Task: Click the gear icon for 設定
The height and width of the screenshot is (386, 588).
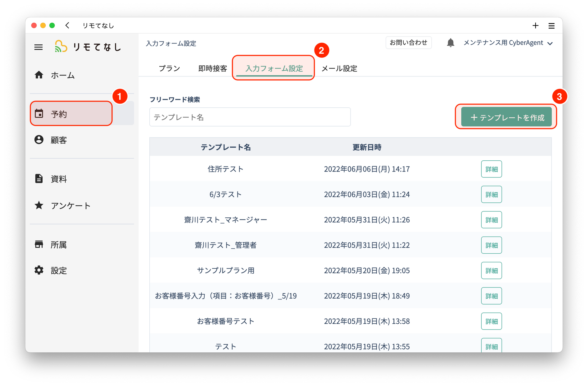Action: (x=39, y=270)
